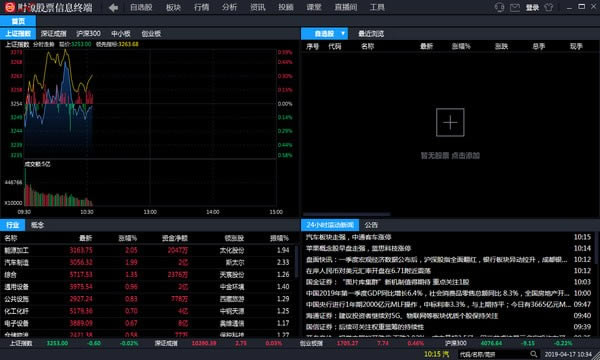This screenshot has width=600, height=360.
Task: Switch to the 创业板 index tab
Action: tap(151, 34)
